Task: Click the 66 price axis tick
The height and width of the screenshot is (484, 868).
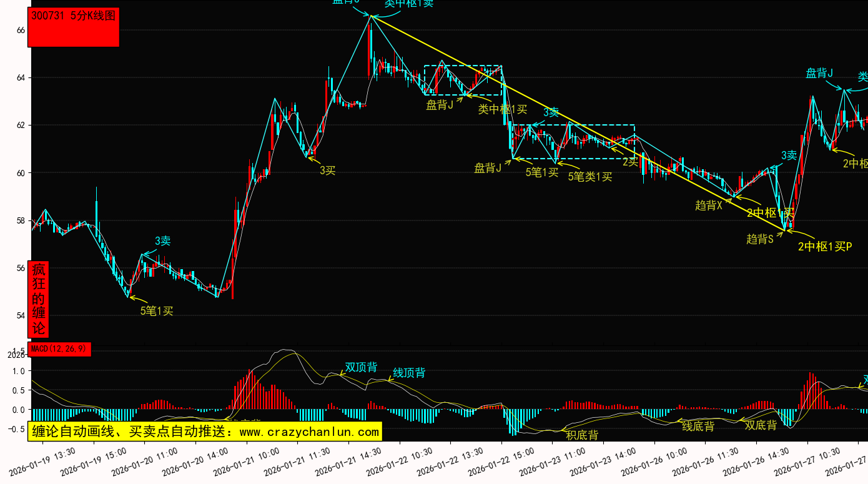Action: pyautogui.click(x=20, y=30)
